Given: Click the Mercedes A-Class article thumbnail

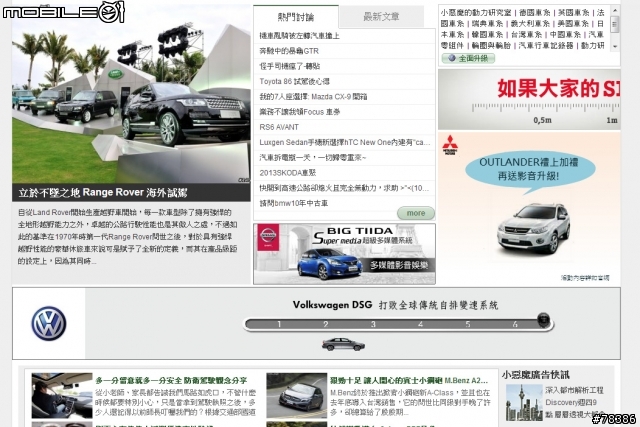Looking at the screenshot, I should (297, 395).
